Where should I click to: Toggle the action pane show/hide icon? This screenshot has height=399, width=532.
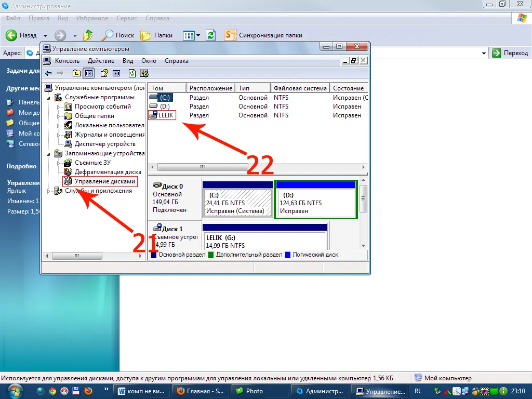pos(116,73)
